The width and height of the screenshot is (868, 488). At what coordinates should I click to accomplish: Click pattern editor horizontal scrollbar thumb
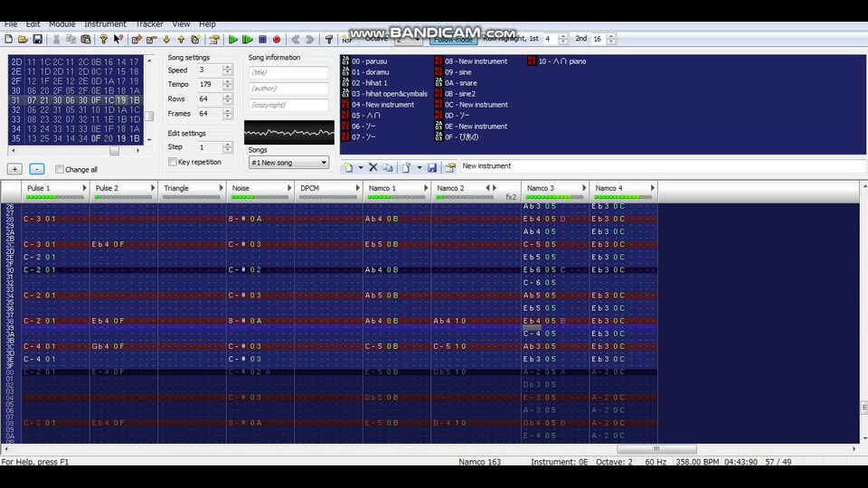point(657,449)
